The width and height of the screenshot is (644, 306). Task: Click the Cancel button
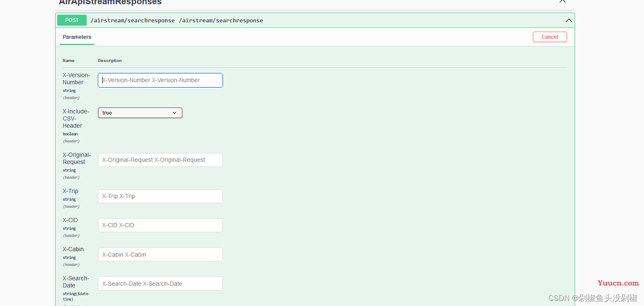click(x=550, y=37)
